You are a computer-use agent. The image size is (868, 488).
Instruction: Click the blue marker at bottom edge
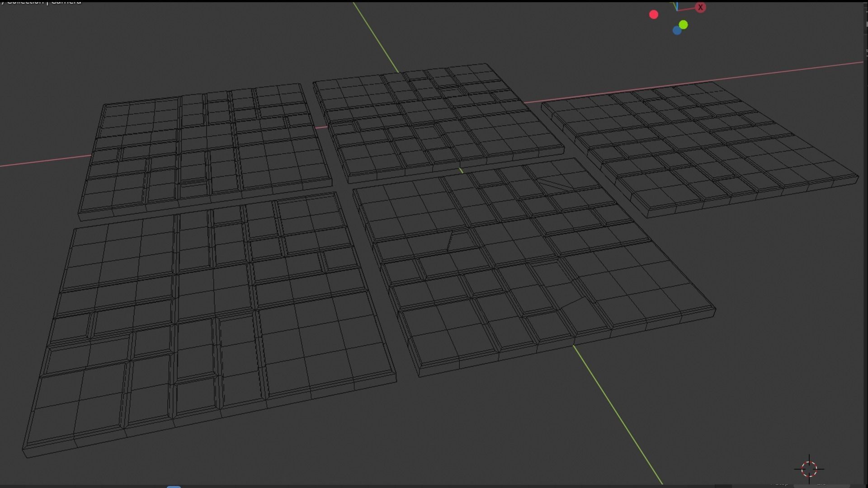pos(174,486)
